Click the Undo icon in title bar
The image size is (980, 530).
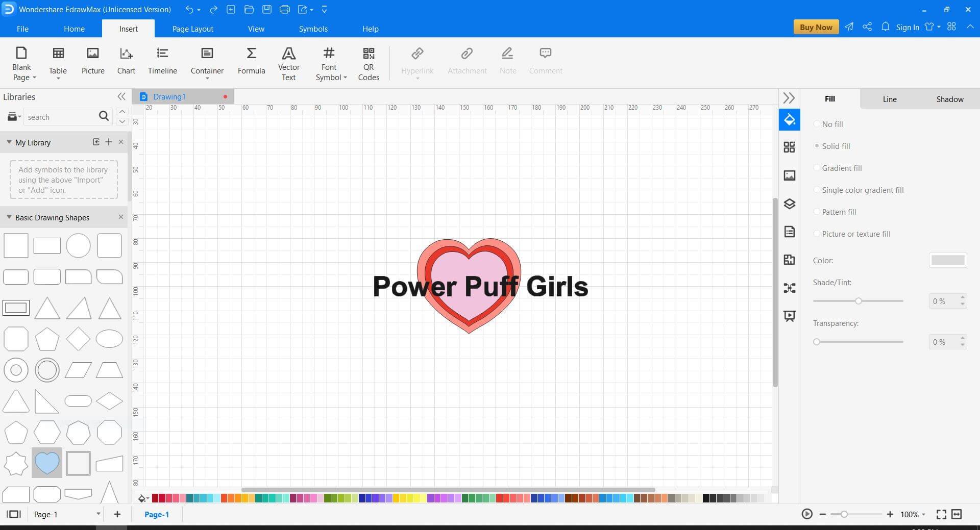point(189,9)
